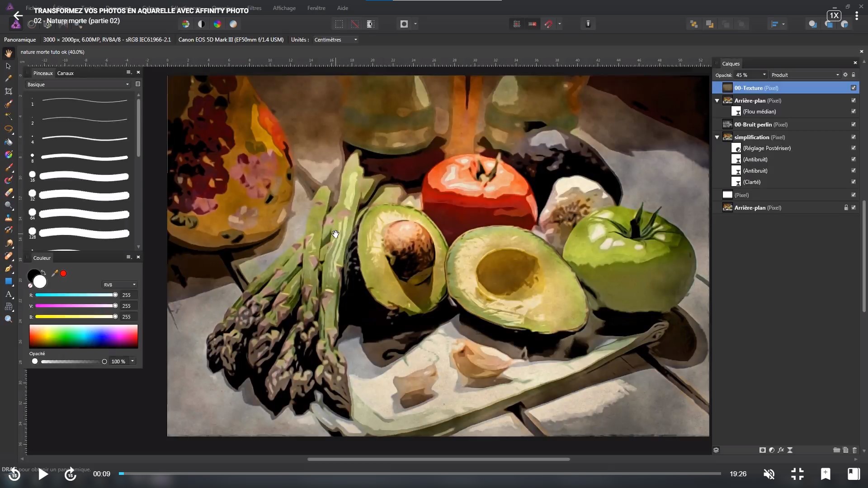
Task: Toggle visibility of 00-Bruit perlin layer
Action: (854, 124)
